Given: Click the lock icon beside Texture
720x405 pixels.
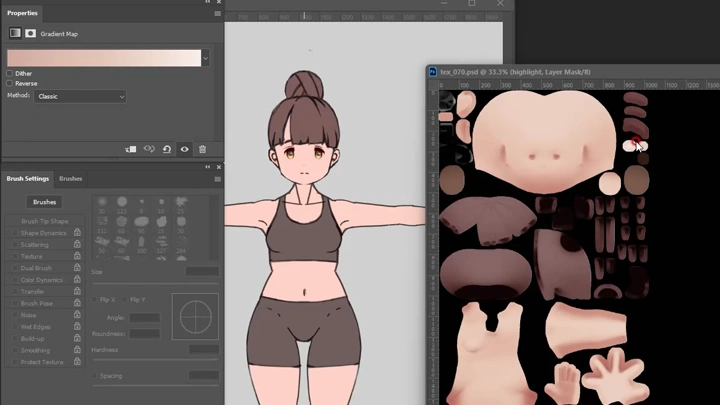Looking at the screenshot, I should click(x=77, y=256).
